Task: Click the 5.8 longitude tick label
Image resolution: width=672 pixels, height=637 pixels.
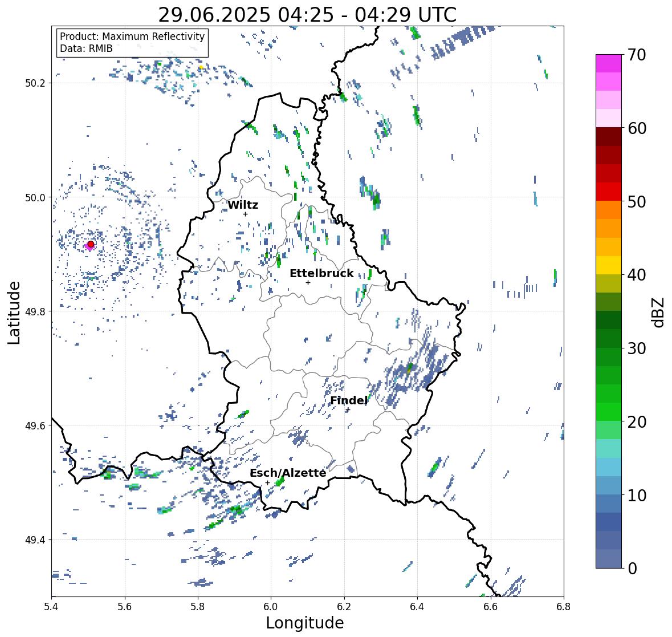Action: click(x=198, y=606)
